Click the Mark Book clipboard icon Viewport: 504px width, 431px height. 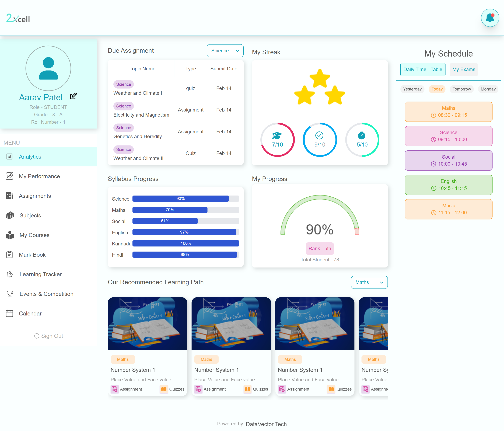tap(9, 255)
